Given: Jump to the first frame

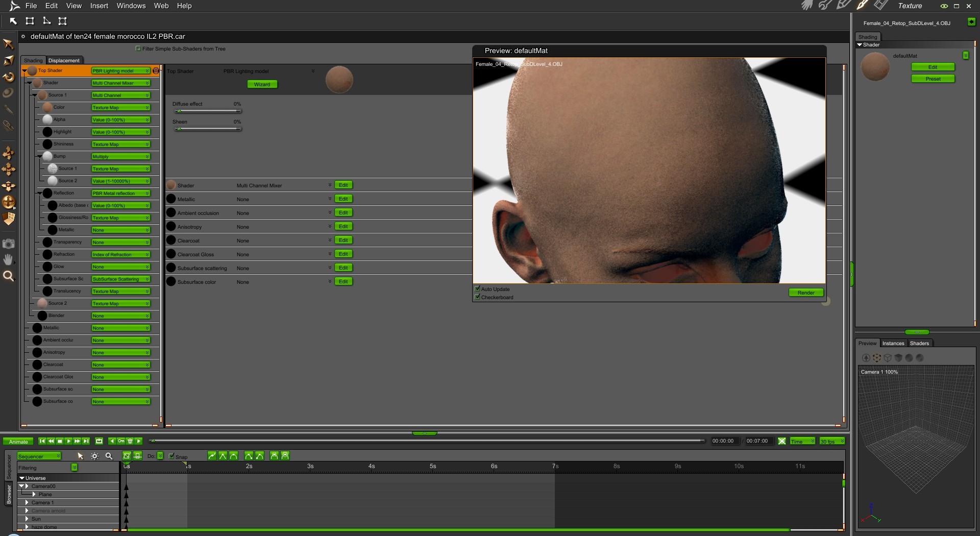Looking at the screenshot, I should tap(42, 441).
